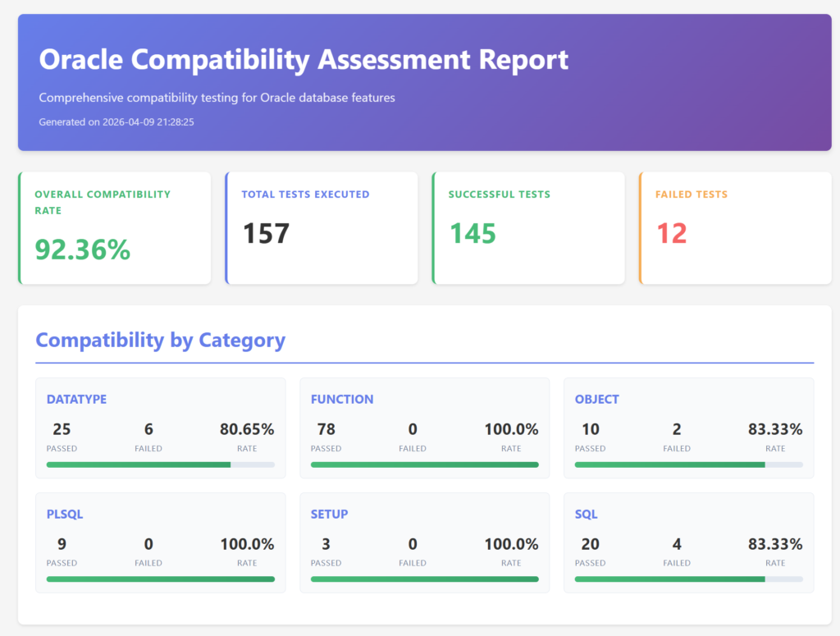This screenshot has height=636, width=840.
Task: Click the DATATYPE failed count 6
Action: pyautogui.click(x=148, y=429)
